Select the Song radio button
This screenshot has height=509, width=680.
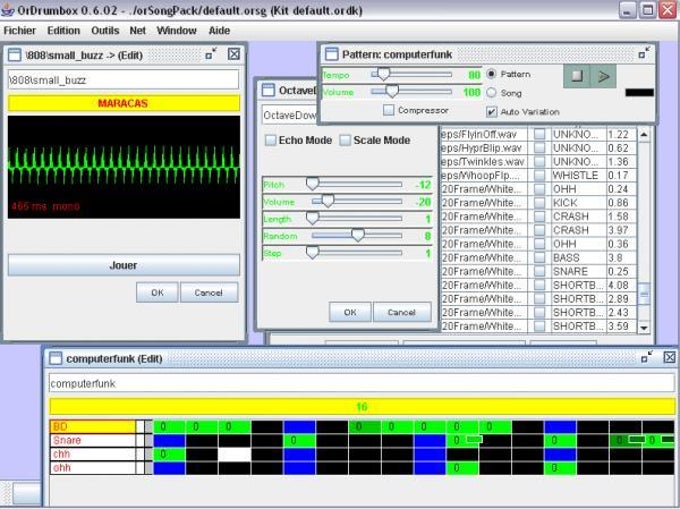(491, 92)
